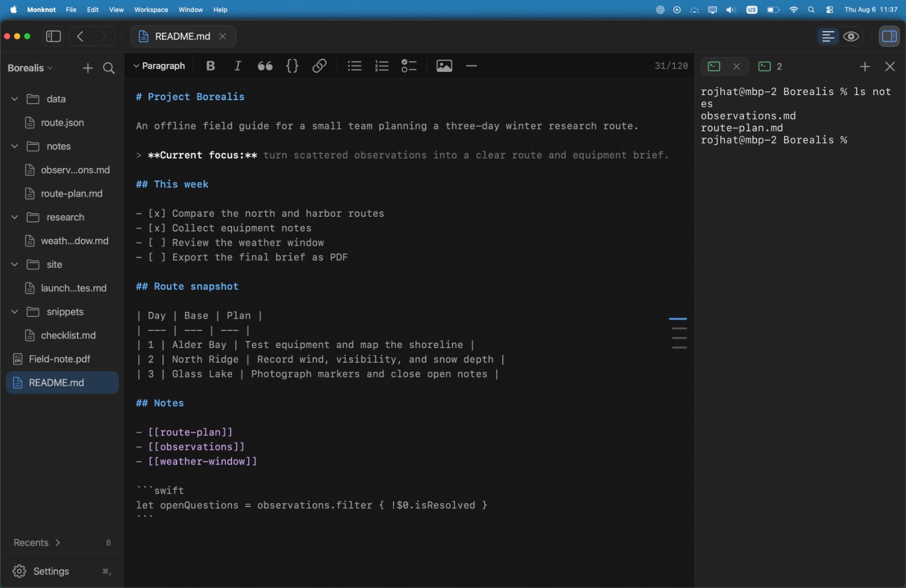906x588 pixels.
Task: Follow the [[route-plan]] wiki link
Action: coord(190,432)
